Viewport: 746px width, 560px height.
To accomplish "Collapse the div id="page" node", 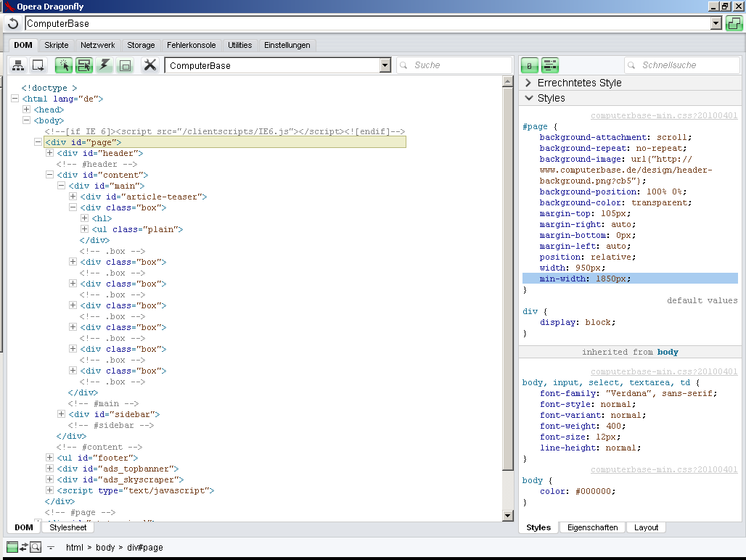I will coord(38,142).
